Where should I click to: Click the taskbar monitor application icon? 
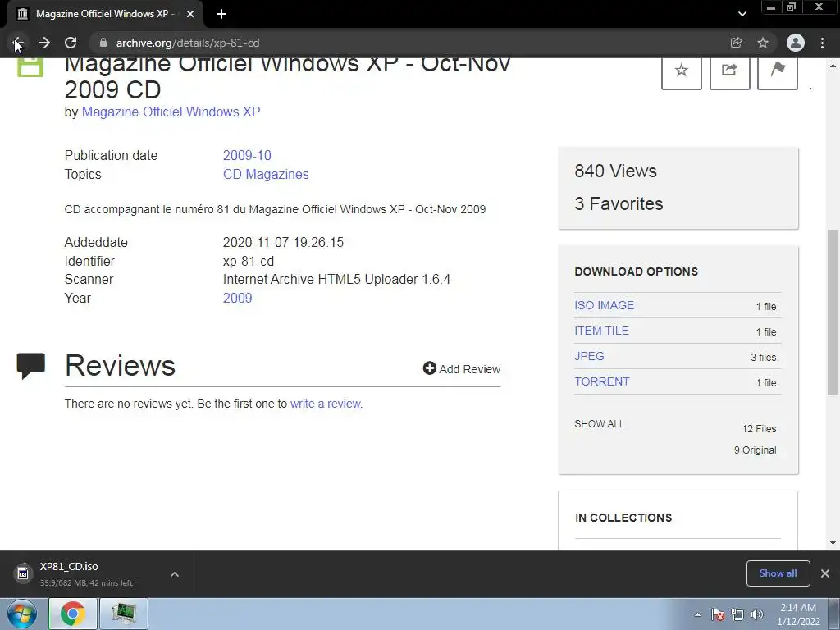[x=124, y=614]
